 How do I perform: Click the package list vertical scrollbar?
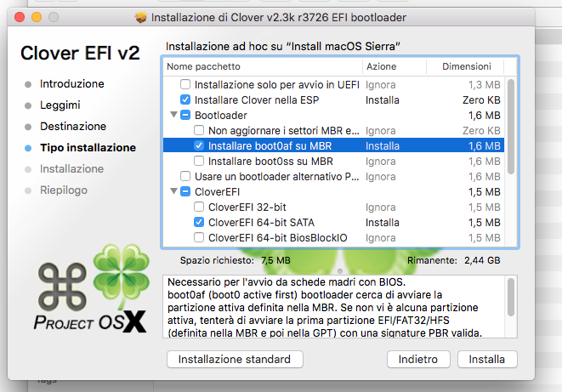tap(511, 128)
